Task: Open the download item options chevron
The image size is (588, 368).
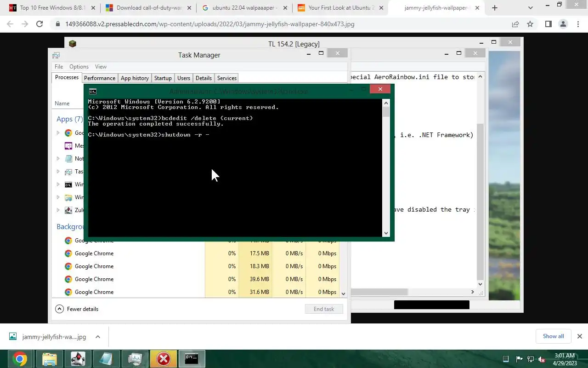Action: click(98, 337)
